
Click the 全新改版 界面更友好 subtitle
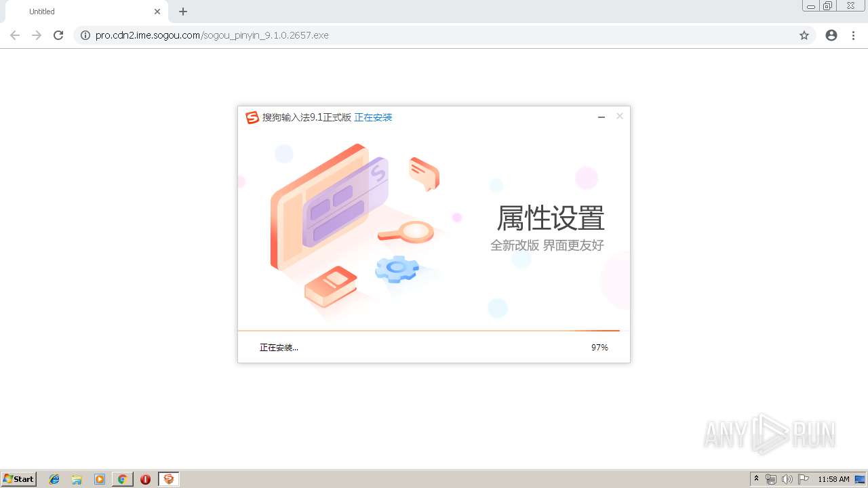click(x=547, y=245)
